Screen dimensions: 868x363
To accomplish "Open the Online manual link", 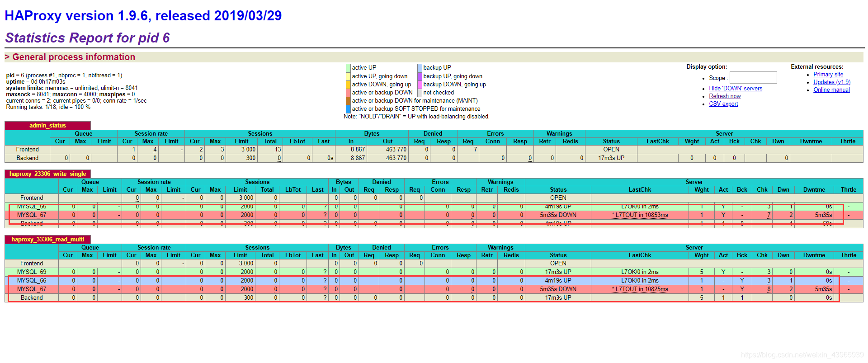I will pos(831,90).
